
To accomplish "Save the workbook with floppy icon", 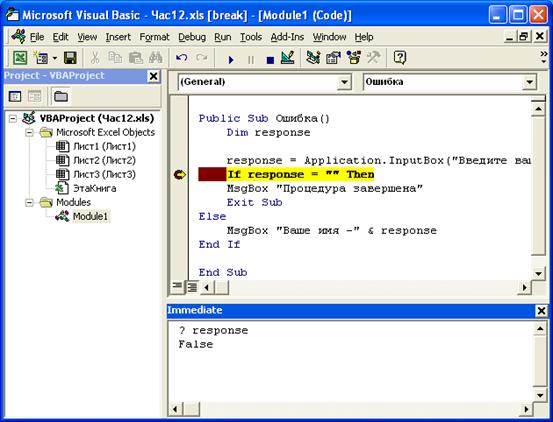I will [70, 58].
